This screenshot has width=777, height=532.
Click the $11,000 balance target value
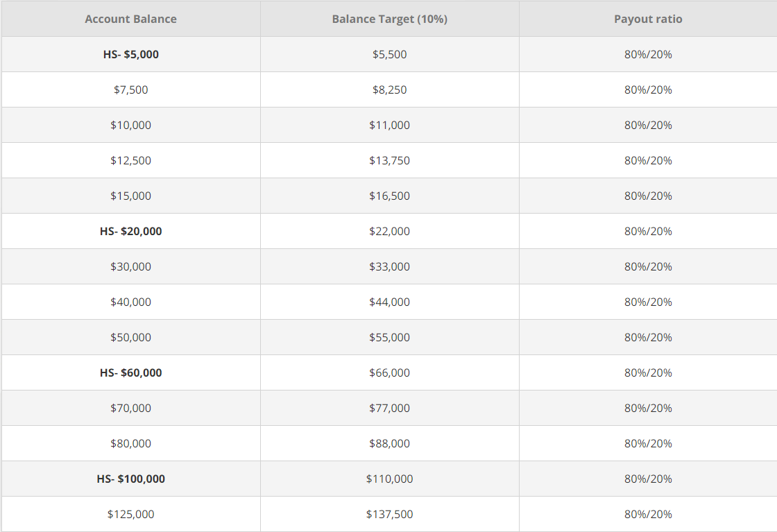point(389,125)
